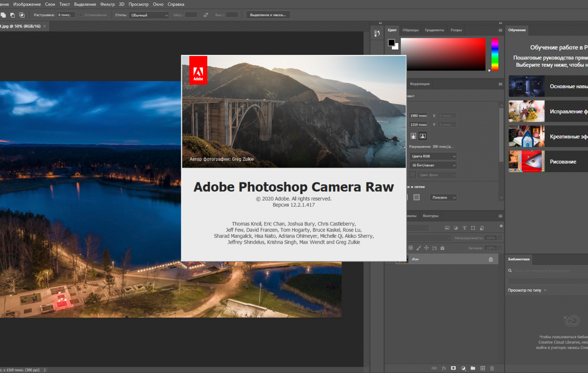Click the adjustment layer filter icon
588x373 pixels.
point(456,228)
